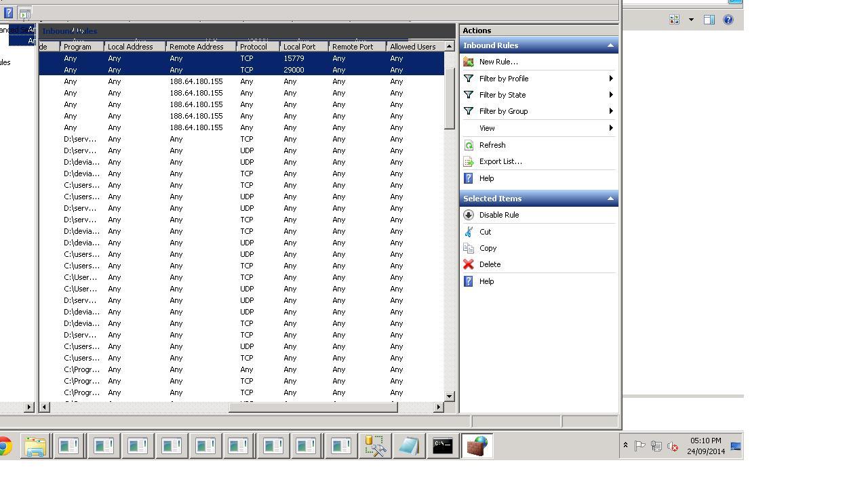Click the Disable Rule icon
This screenshot has width=868, height=488.
coord(469,215)
